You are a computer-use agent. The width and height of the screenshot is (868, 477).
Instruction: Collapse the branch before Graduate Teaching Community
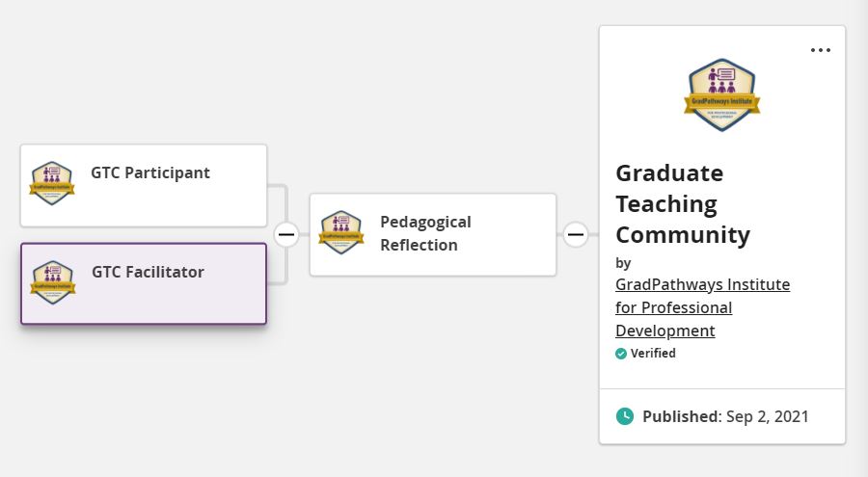576,234
